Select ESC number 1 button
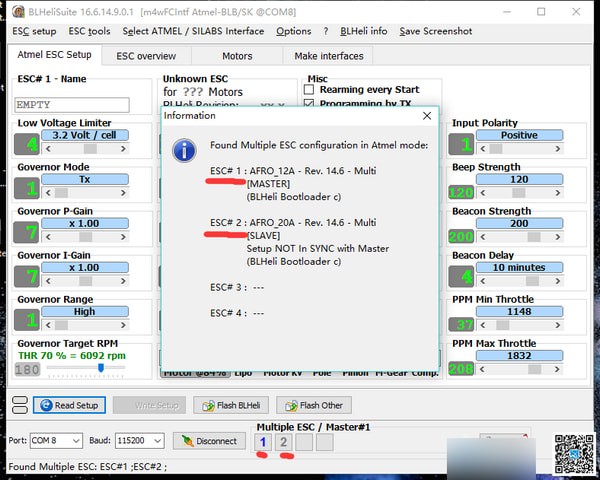The width and height of the screenshot is (600, 480). [263, 442]
